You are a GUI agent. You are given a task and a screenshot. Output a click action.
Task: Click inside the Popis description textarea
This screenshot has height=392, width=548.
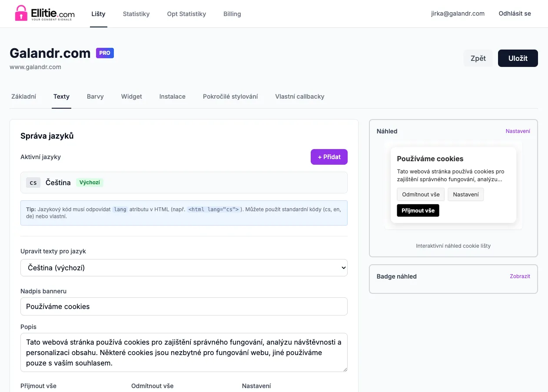pyautogui.click(x=184, y=352)
